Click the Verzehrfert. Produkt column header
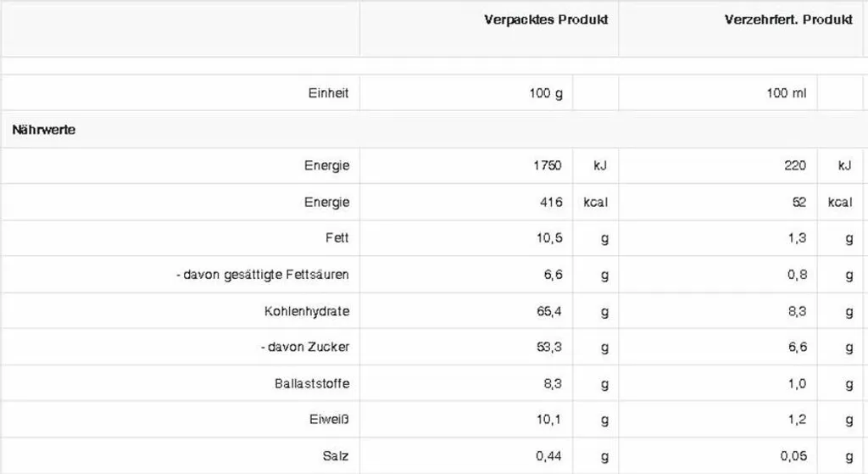Screen dimensions: 868x474 pos(788,20)
